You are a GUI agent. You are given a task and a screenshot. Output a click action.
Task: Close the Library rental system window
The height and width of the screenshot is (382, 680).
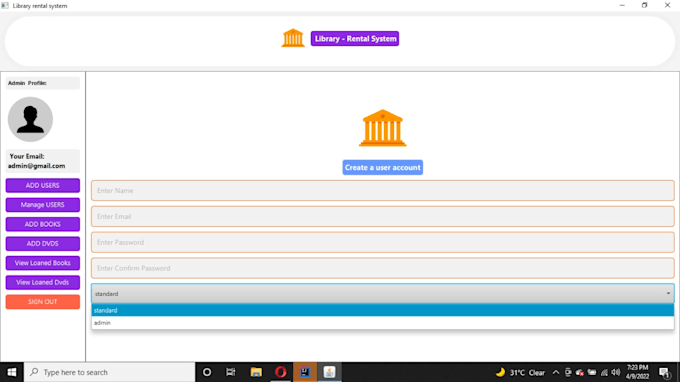tap(667, 6)
